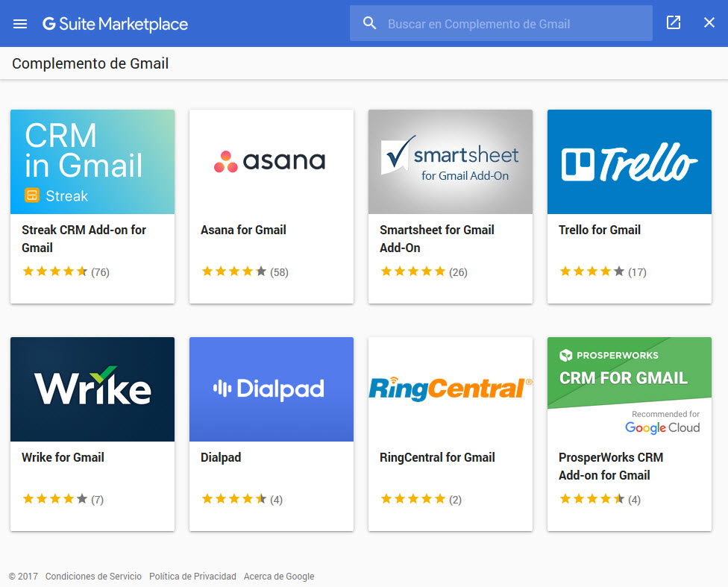Open the hamburger main menu
Screen dimensions: 728x587
point(20,24)
